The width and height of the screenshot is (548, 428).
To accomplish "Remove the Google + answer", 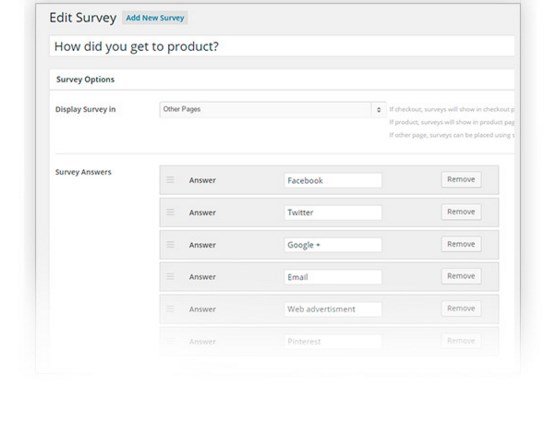I will 461,244.
